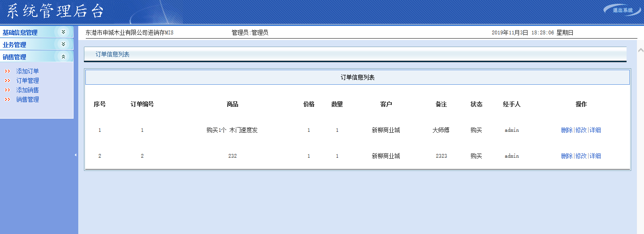The image size is (644, 234).
Task: Expand the 基础信息管理 section chevron
Action: [63, 32]
